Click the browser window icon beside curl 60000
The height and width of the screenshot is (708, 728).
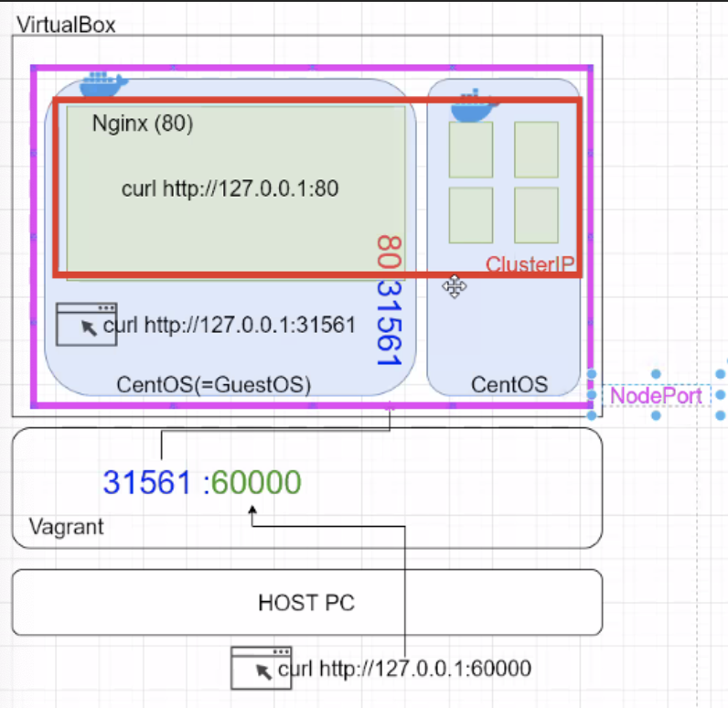point(262,668)
